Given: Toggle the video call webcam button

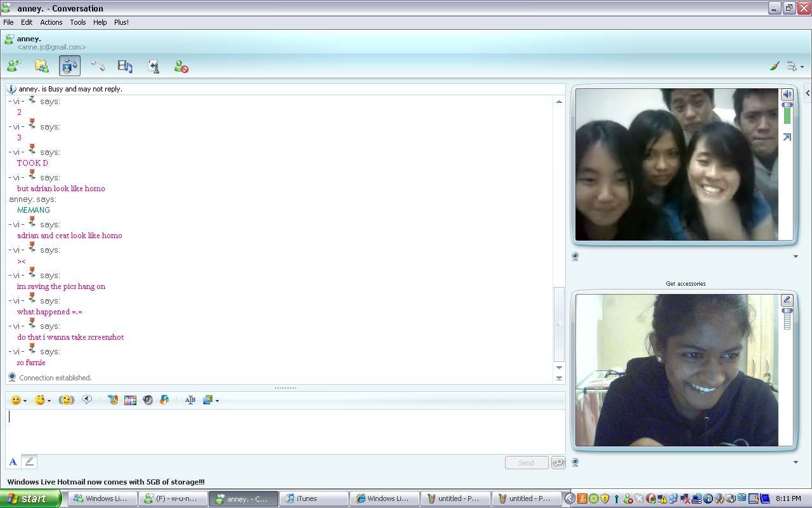Looking at the screenshot, I should click(x=70, y=65).
